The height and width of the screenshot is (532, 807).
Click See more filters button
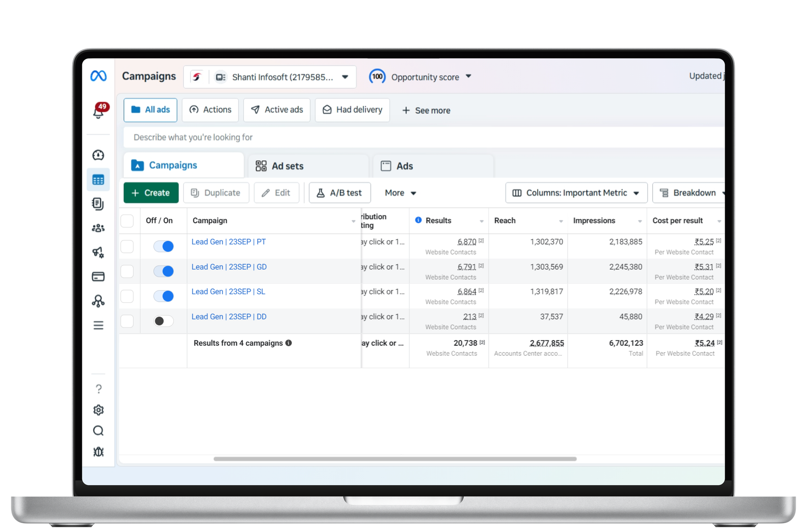click(426, 110)
